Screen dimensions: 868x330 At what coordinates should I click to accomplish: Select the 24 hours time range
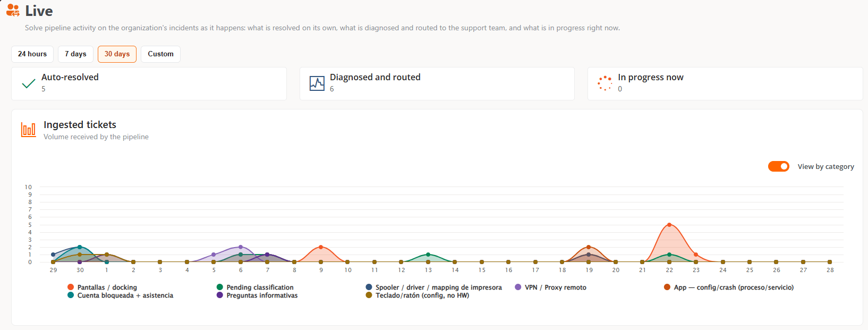(32, 54)
